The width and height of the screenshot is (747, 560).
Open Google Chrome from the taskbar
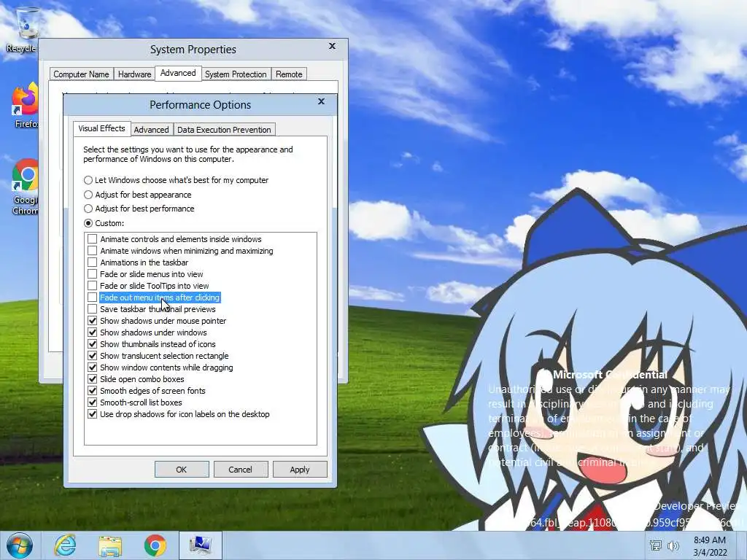pos(155,545)
